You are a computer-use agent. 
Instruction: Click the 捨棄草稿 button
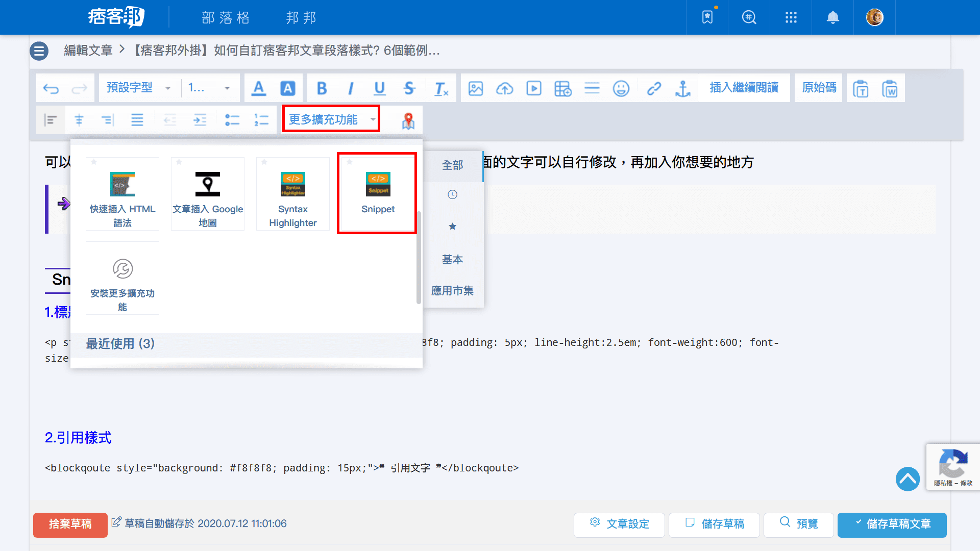(x=70, y=524)
